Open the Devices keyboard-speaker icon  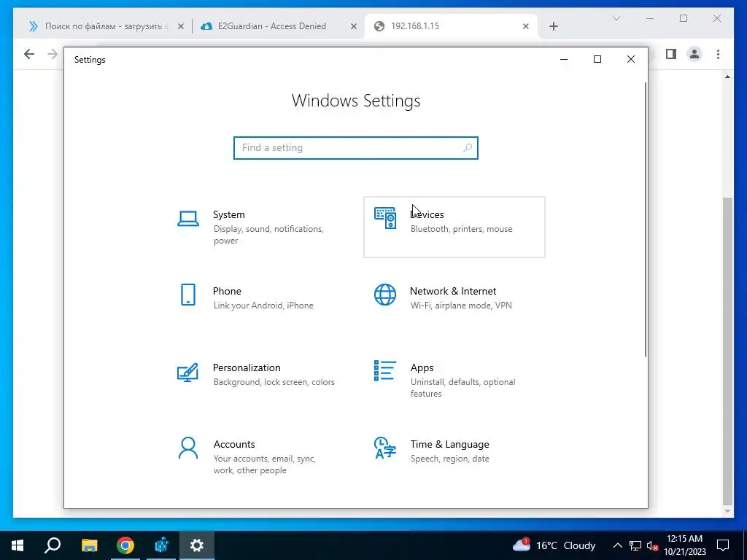(385, 218)
